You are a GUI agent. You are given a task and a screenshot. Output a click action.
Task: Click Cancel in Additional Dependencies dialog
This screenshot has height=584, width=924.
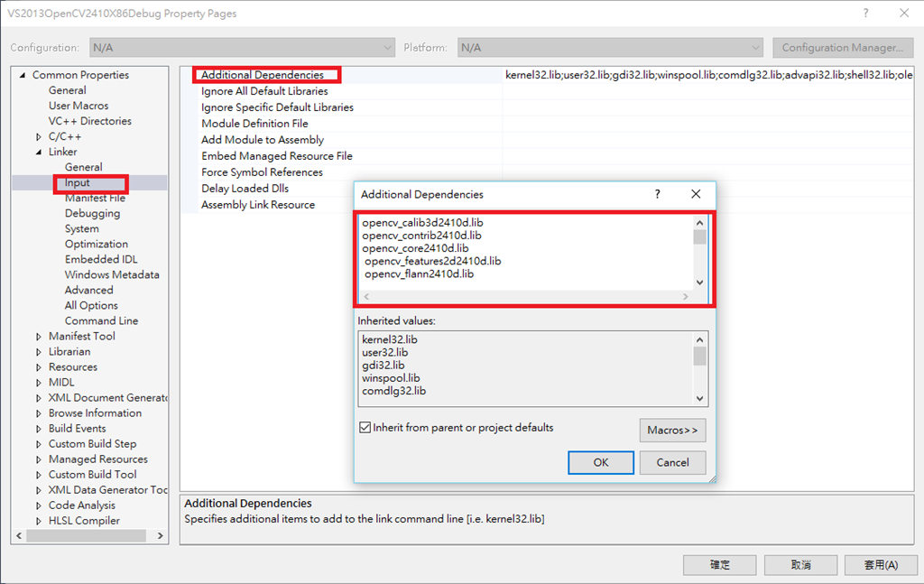coord(672,463)
